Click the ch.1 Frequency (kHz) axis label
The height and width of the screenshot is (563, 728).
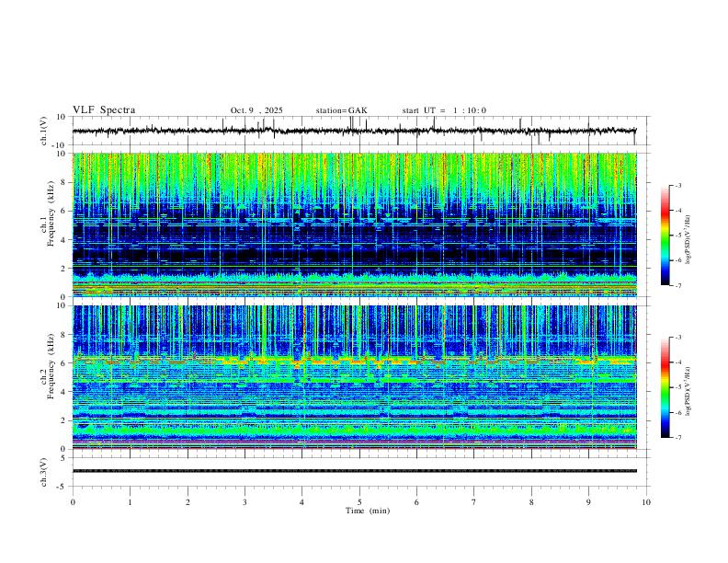49,213
